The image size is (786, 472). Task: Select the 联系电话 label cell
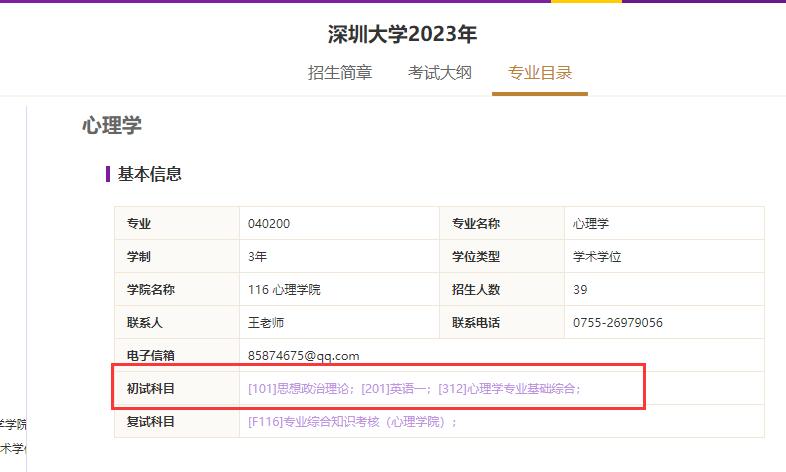pyautogui.click(x=502, y=322)
